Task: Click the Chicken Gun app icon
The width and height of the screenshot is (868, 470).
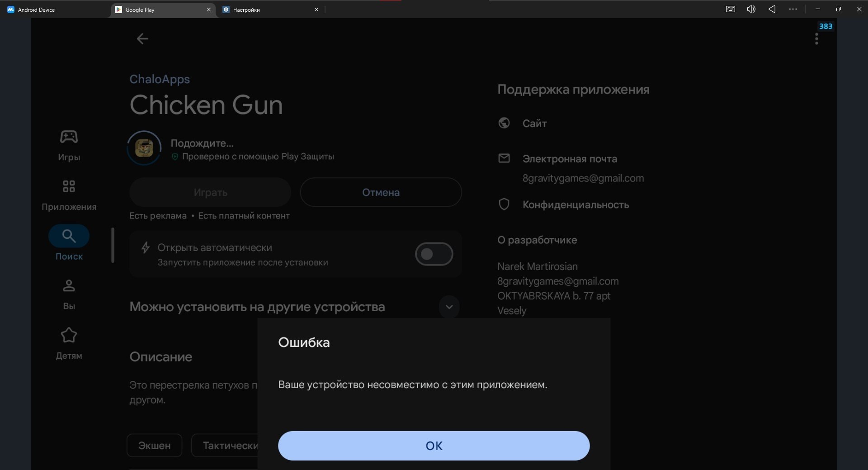Action: click(x=144, y=148)
